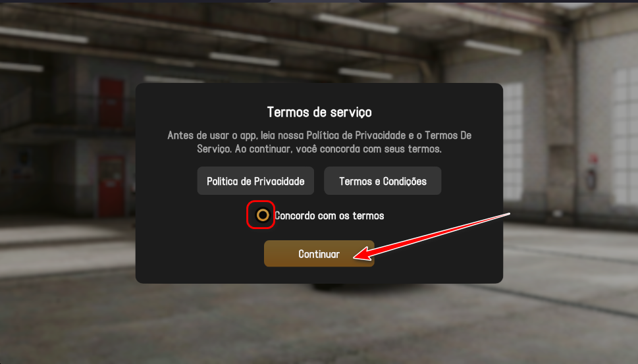The image size is (638, 364).
Task: Click the Concordo com os termos label
Action: pyautogui.click(x=329, y=215)
